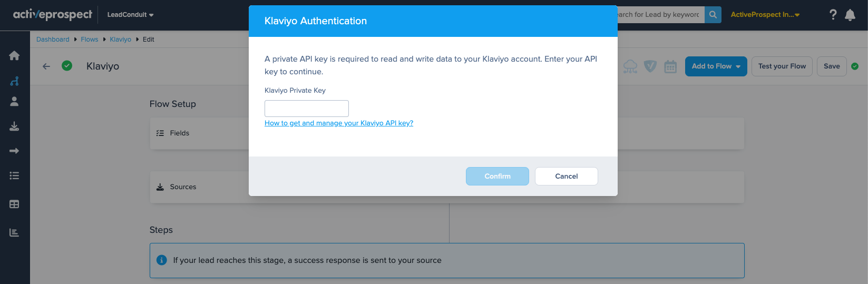Click the notification bell icon

click(850, 15)
